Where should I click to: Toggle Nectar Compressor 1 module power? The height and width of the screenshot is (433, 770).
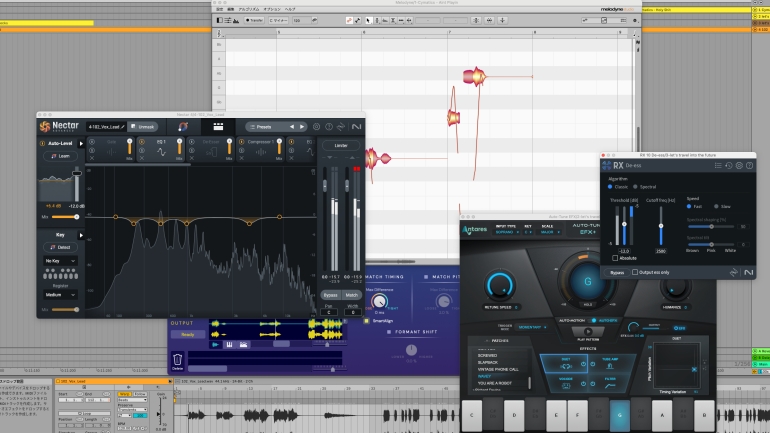242,142
